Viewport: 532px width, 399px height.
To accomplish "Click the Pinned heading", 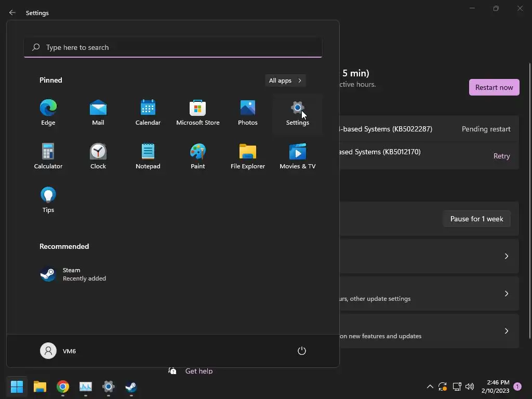I will pos(51,80).
